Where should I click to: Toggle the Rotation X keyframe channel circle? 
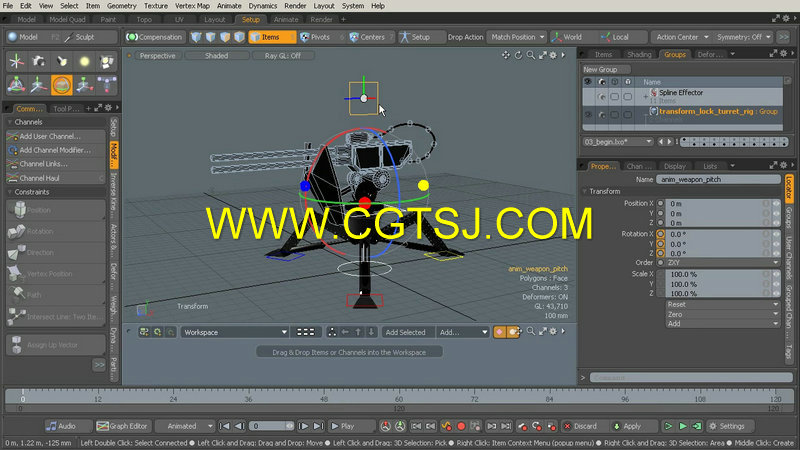coord(661,234)
